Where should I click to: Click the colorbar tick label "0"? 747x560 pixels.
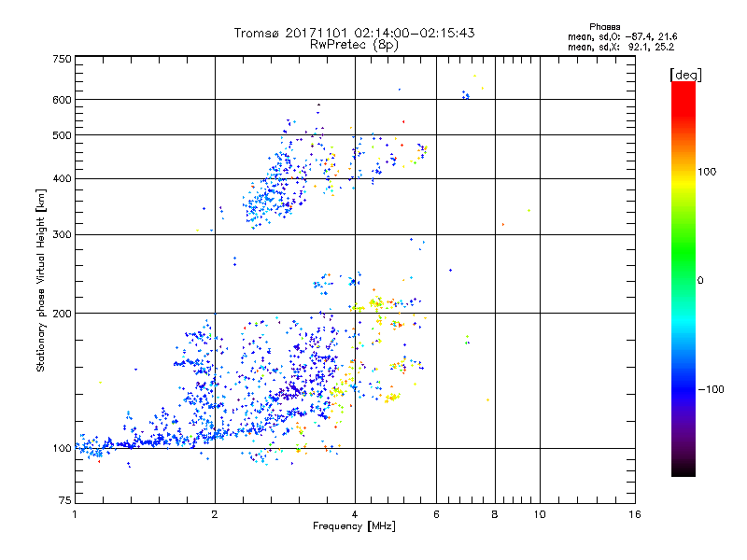pos(700,281)
